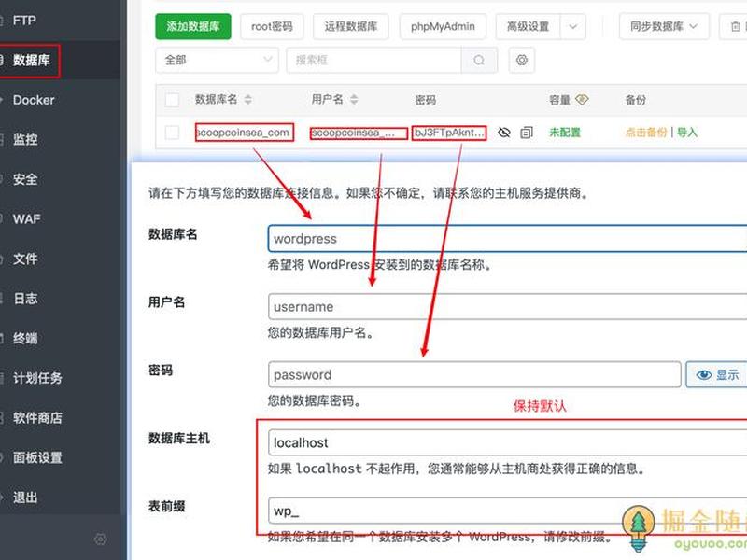Click the 数据库名 wordpress input field
The height and width of the screenshot is (560, 747).
[507, 239]
